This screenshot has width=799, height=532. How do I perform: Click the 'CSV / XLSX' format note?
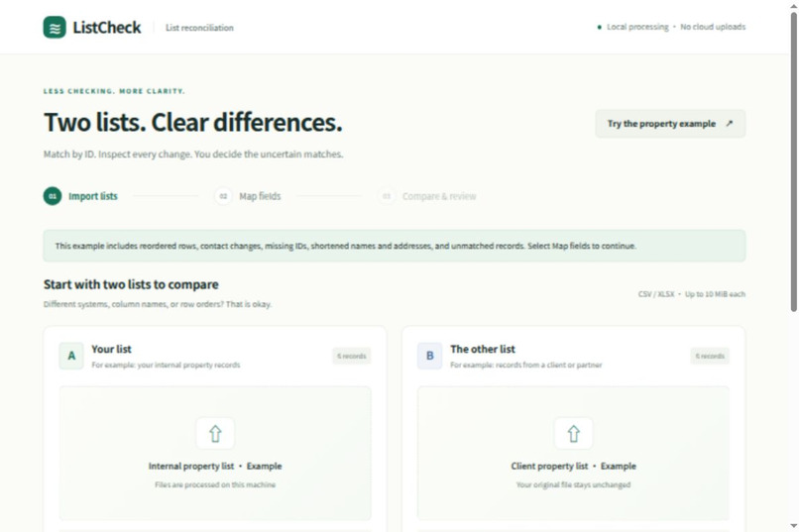tap(656, 294)
